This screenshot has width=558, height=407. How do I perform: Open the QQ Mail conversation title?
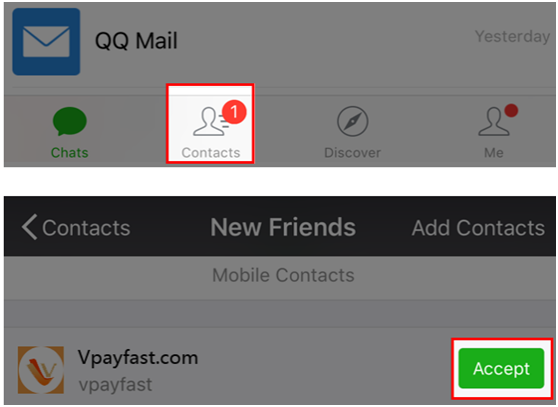tap(136, 41)
